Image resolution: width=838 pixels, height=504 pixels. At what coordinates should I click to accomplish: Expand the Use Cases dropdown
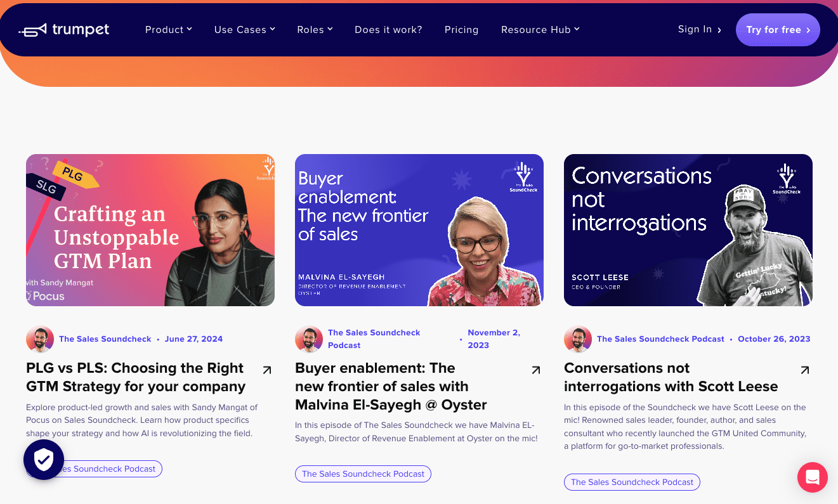(x=244, y=30)
